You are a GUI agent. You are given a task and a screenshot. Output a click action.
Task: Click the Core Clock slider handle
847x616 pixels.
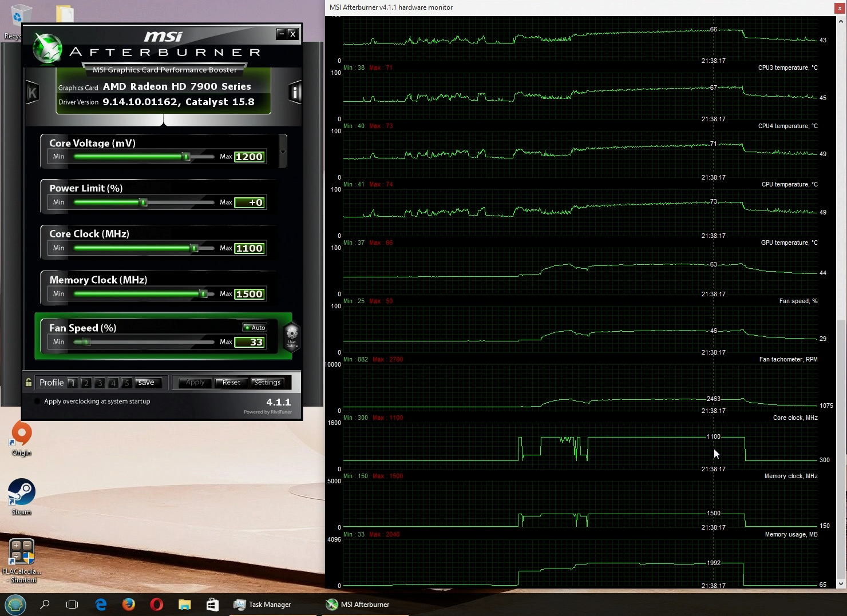(x=194, y=248)
